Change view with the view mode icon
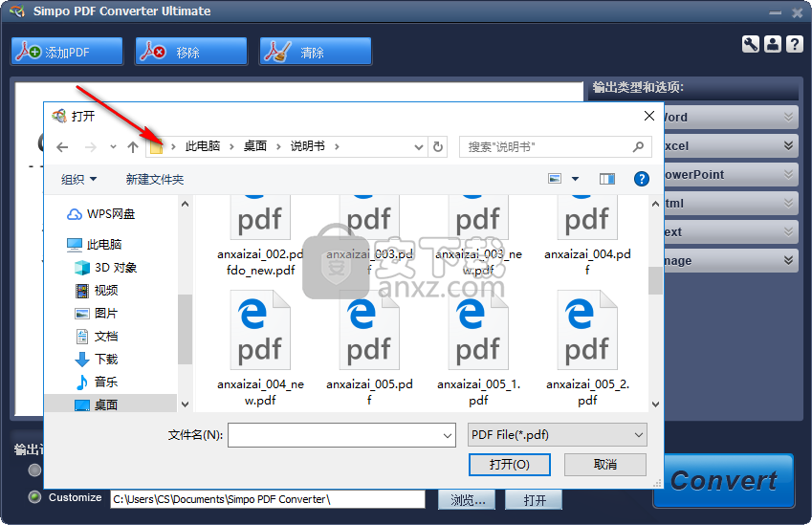This screenshot has width=812, height=525. pyautogui.click(x=555, y=179)
